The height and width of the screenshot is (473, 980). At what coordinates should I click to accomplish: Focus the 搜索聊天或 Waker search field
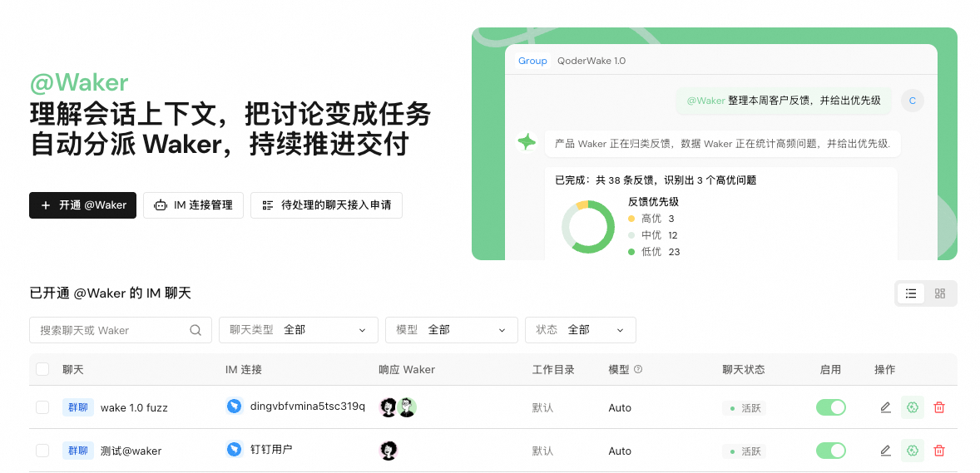pyautogui.click(x=121, y=330)
